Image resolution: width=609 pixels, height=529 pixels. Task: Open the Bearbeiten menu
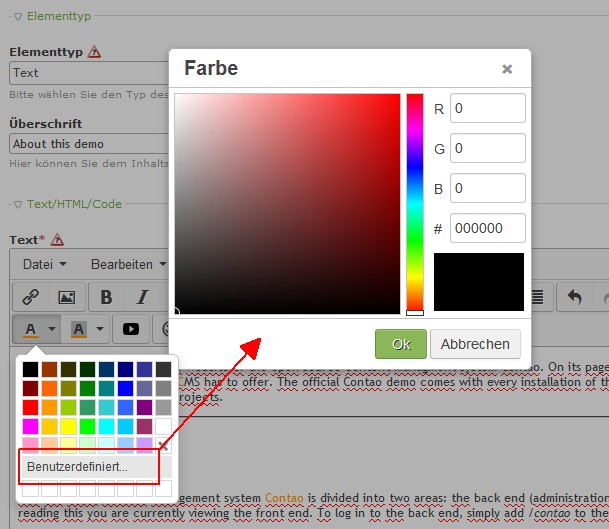click(x=121, y=265)
